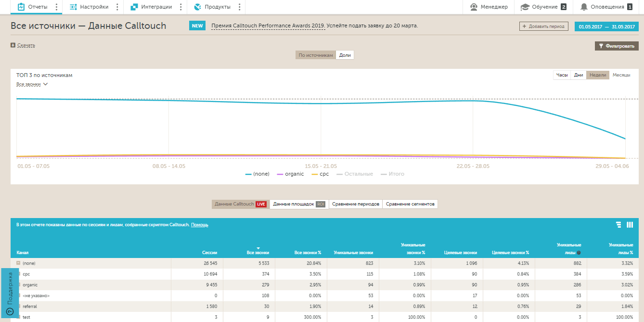This screenshot has height=322, width=644.
Task: Click the Обучение graduation cap icon
Action: 525,7
